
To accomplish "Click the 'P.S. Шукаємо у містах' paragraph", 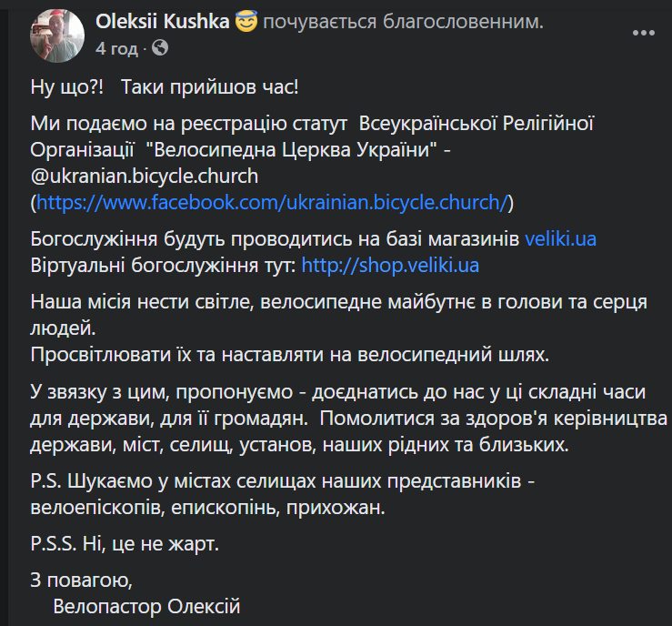I will 283,494.
